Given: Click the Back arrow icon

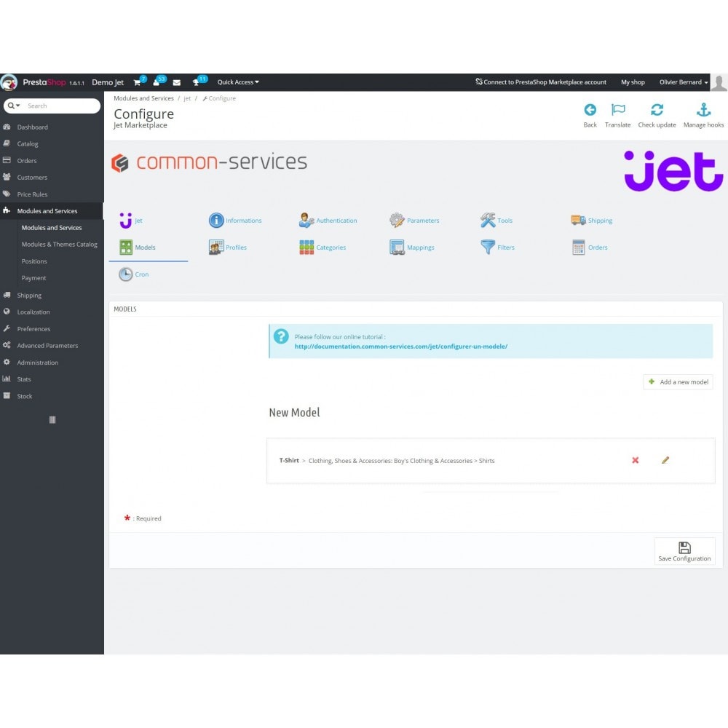Looking at the screenshot, I should [x=590, y=110].
